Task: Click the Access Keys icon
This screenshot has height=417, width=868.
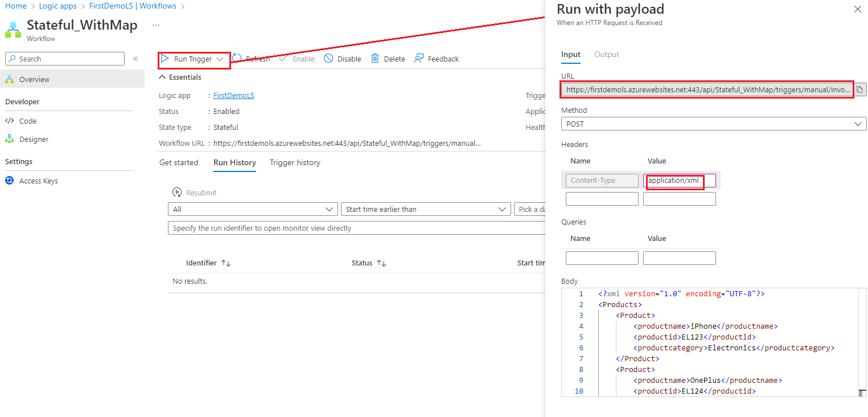Action: click(x=9, y=181)
